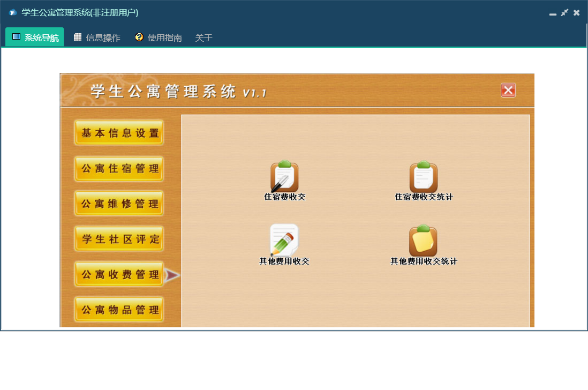Go to 学生社区评定 section

click(119, 239)
